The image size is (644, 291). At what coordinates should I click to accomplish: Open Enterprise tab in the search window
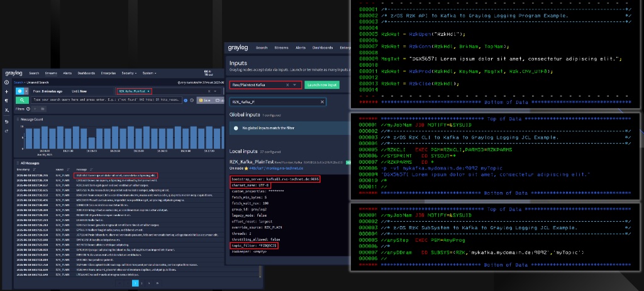pyautogui.click(x=108, y=73)
